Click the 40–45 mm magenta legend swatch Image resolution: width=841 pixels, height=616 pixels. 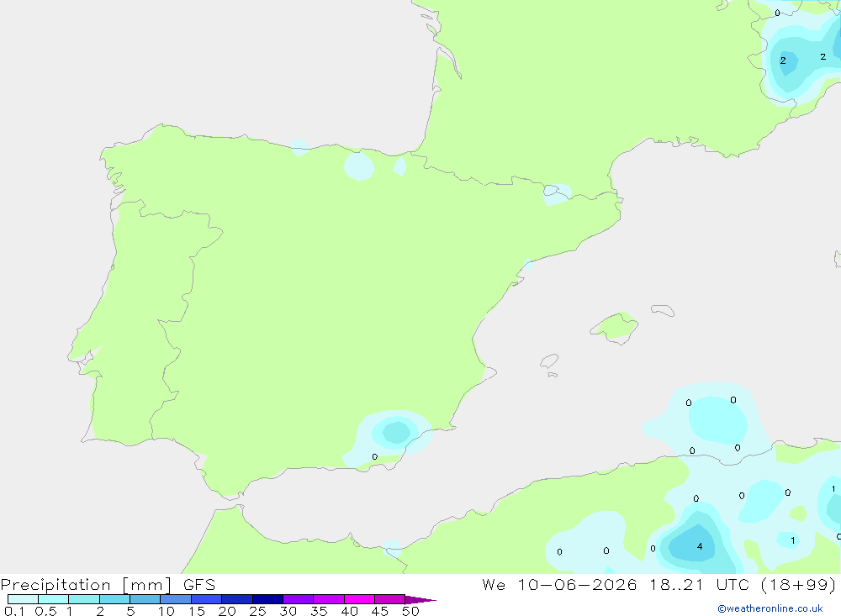[359, 599]
